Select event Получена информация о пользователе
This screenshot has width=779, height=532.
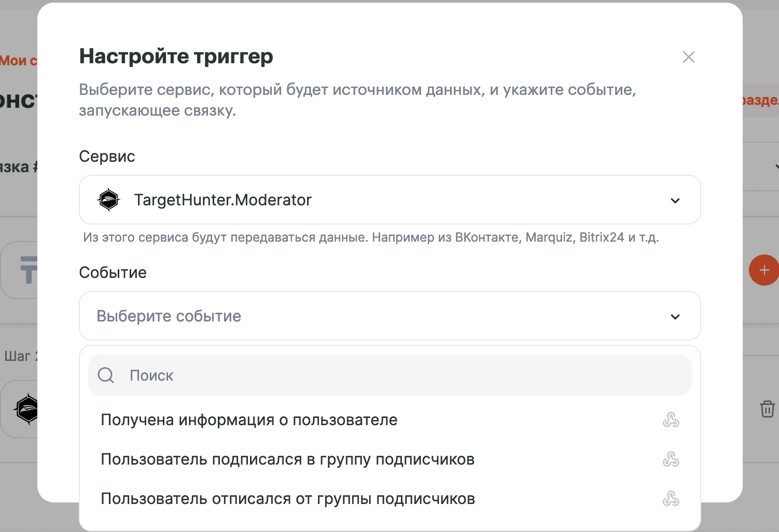[249, 420]
